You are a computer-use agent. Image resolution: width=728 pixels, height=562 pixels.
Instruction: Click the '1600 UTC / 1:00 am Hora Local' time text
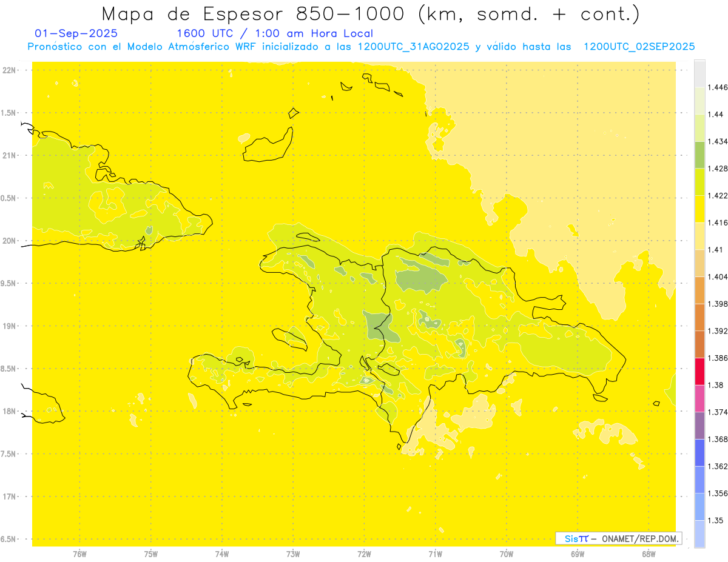point(274,33)
